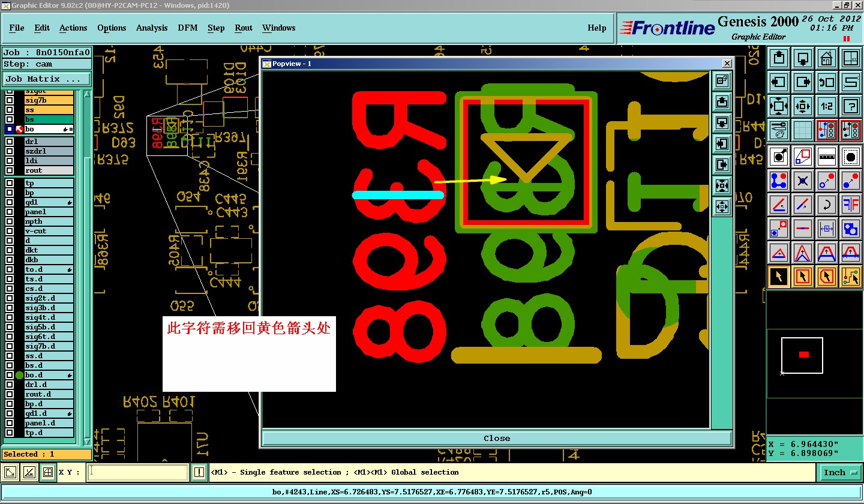Toggle the checkbox for layer bo
The image size is (864, 504).
10,130
